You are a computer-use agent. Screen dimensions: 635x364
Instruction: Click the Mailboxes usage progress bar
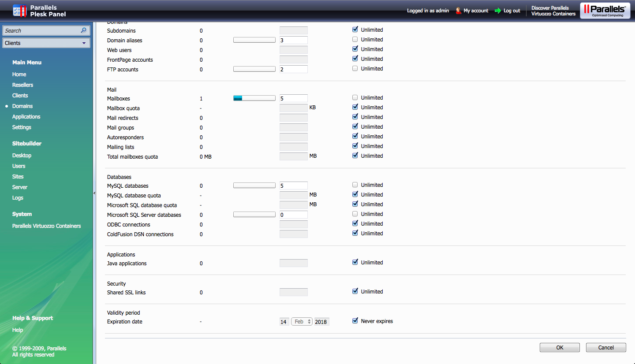coord(254,99)
